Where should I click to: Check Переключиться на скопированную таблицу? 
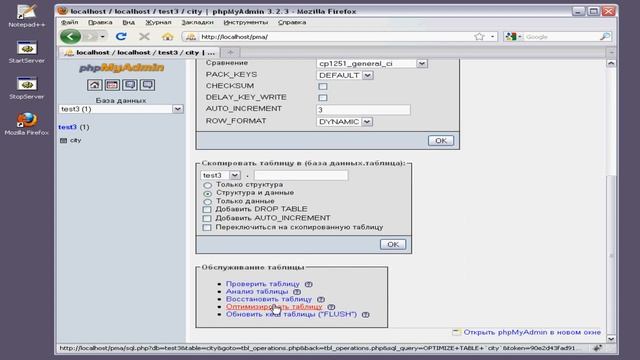tap(207, 227)
